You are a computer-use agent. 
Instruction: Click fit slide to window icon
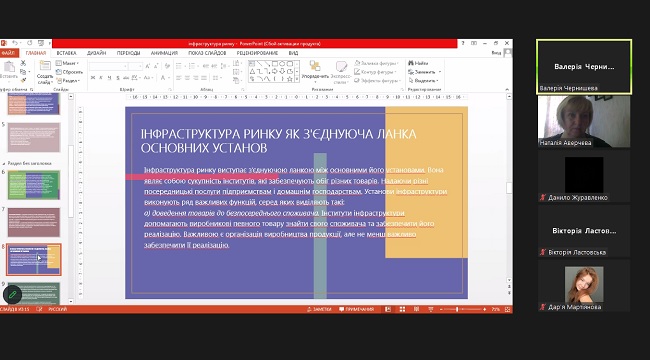pos(507,309)
